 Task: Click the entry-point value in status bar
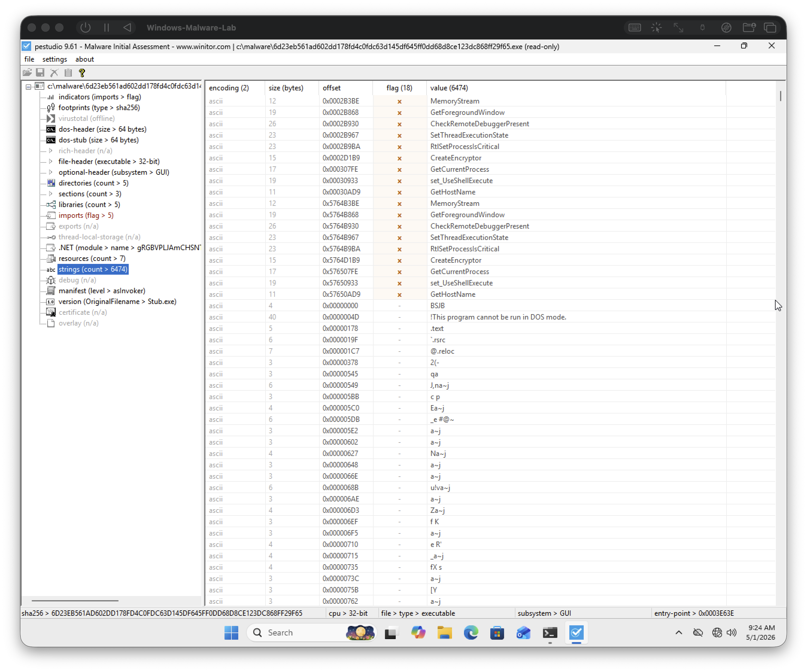point(716,613)
